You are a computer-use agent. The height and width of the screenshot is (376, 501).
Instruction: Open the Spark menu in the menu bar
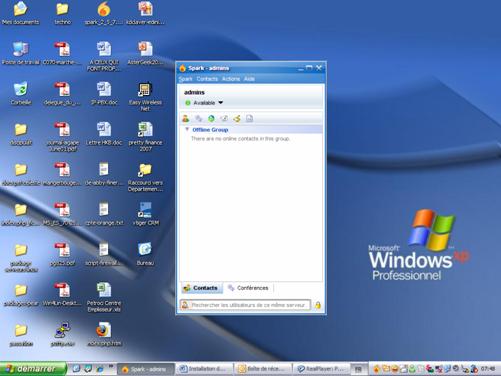185,79
